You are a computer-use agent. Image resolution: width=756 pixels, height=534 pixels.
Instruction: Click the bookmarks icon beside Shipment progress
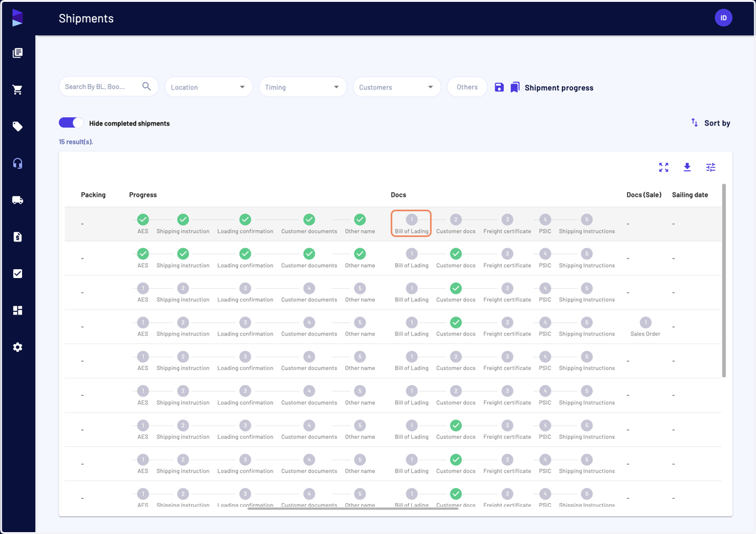point(515,87)
